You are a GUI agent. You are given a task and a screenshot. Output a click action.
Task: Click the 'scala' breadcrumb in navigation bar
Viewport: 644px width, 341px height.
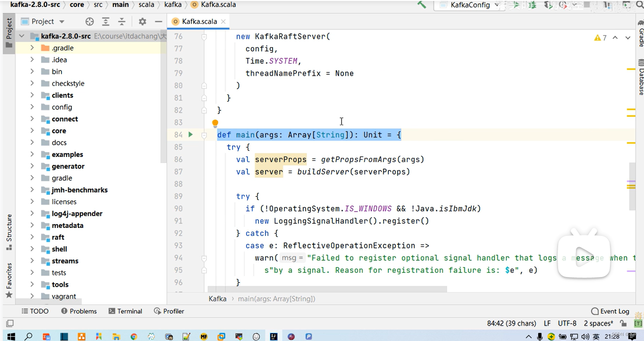click(147, 5)
